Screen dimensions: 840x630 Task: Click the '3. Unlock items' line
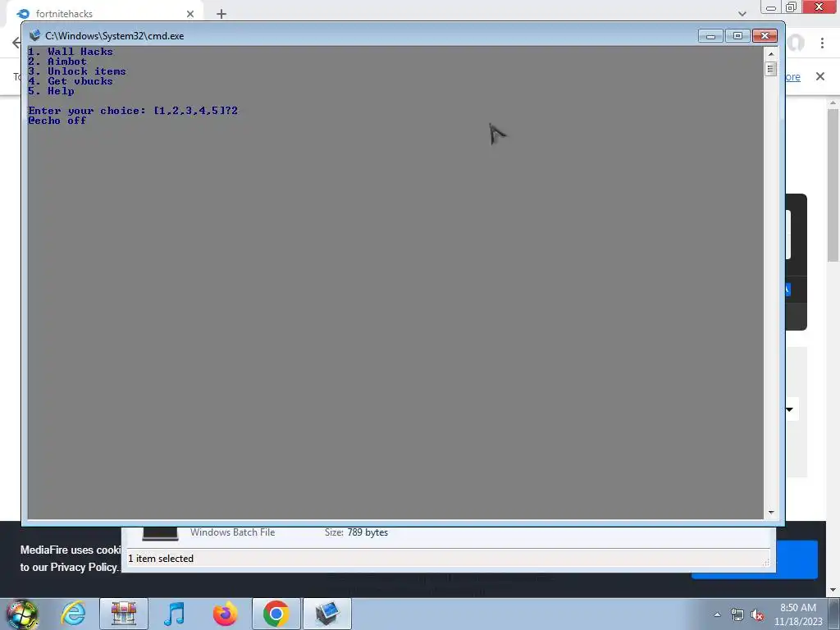(x=76, y=71)
